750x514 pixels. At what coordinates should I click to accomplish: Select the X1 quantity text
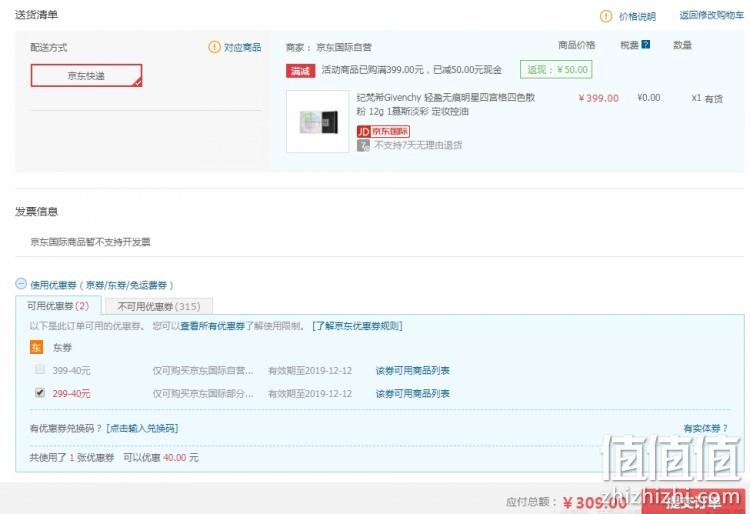click(696, 98)
